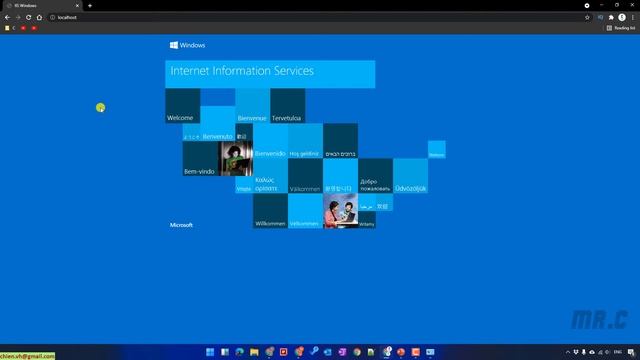Click the Bienvenue tile
640x360 pixels.
(253, 106)
